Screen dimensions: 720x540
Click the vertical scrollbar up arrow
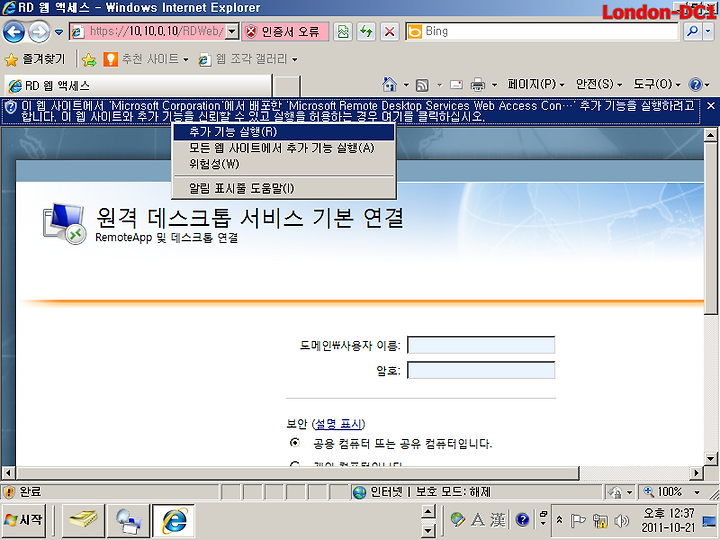[710, 135]
